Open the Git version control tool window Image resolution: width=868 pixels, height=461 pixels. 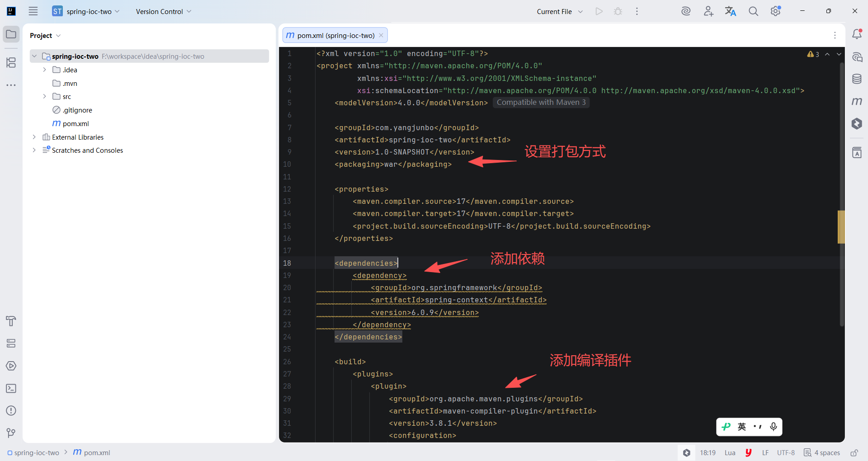(x=11, y=433)
